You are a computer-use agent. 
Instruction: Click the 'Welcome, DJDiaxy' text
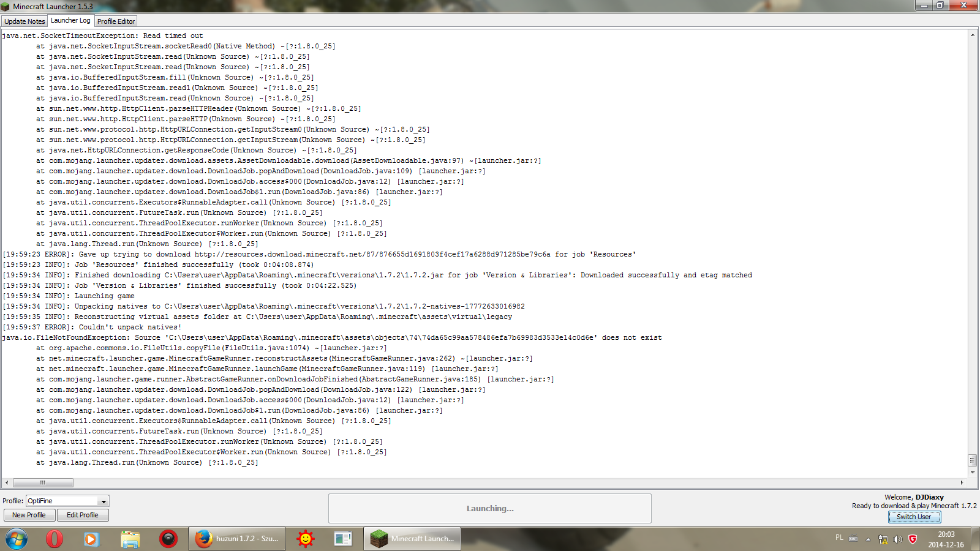pos(914,497)
